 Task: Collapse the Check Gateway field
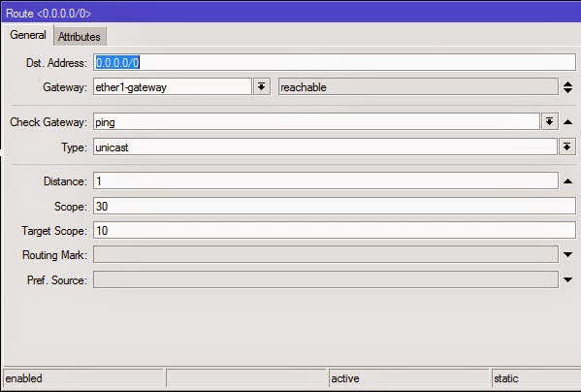point(567,122)
